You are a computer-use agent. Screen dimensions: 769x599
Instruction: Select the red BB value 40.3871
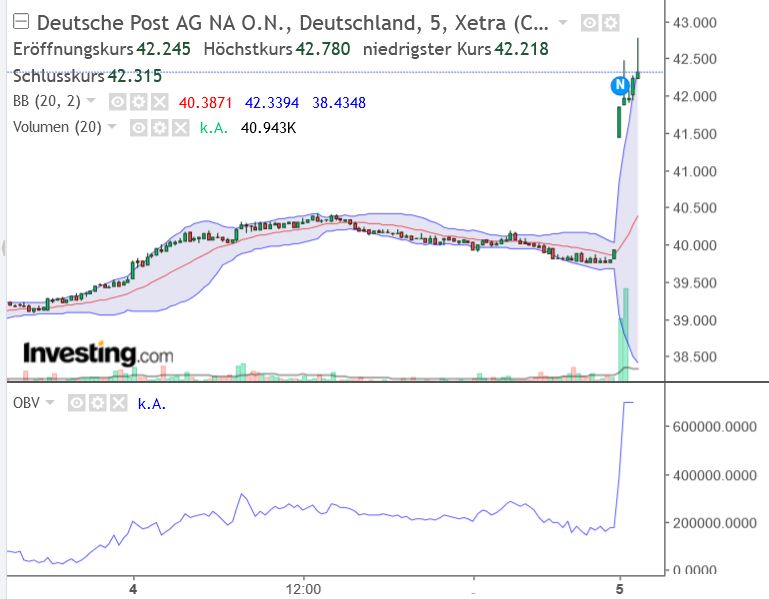tap(205, 103)
